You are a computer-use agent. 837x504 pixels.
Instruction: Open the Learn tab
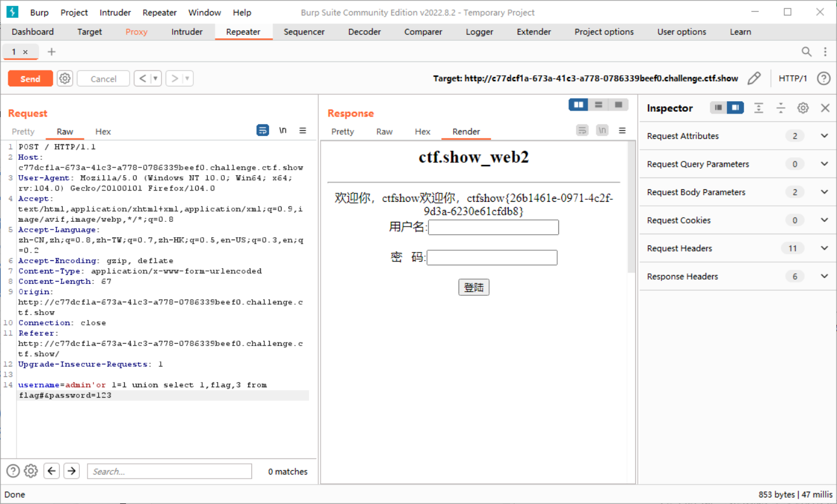(x=740, y=32)
